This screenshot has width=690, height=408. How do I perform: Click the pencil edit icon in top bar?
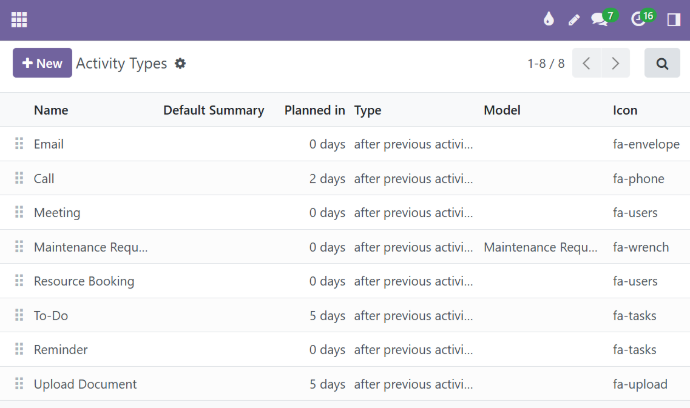(x=574, y=19)
